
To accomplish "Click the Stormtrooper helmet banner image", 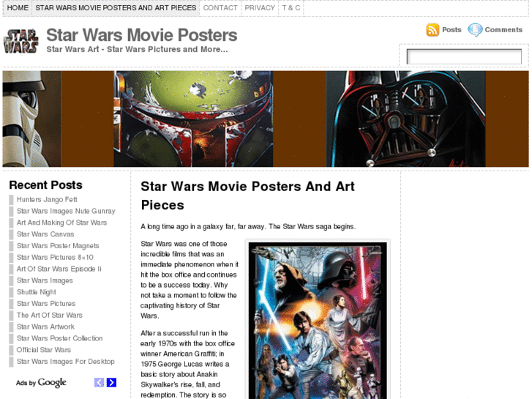I will (32, 119).
